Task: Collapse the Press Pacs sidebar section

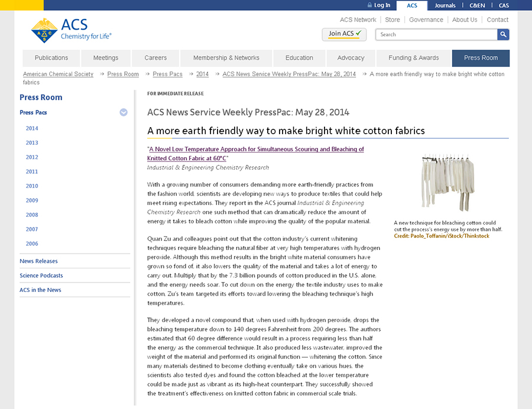Action: pos(124,112)
